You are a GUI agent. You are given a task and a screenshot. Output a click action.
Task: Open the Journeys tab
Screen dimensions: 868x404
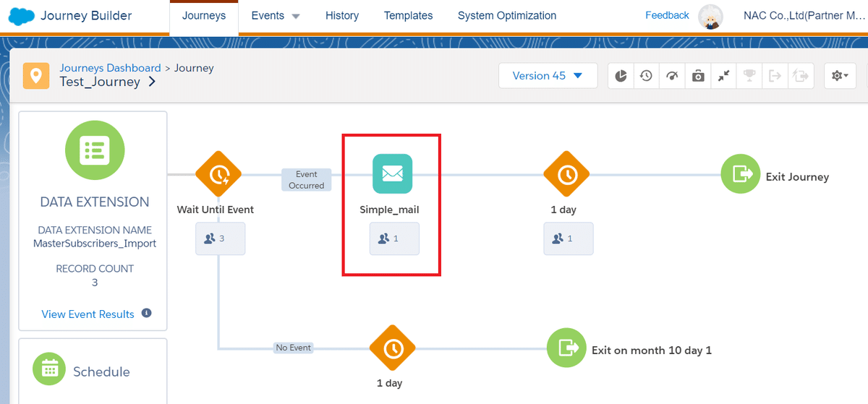click(204, 15)
